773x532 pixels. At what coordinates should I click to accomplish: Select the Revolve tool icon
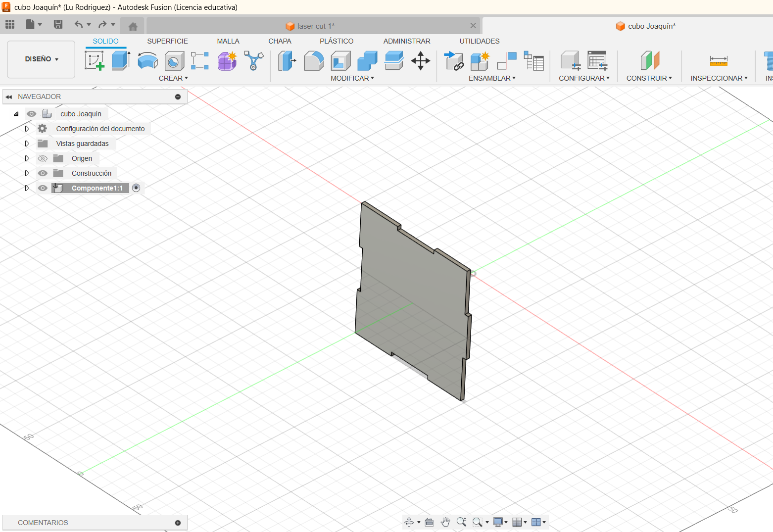pyautogui.click(x=147, y=61)
